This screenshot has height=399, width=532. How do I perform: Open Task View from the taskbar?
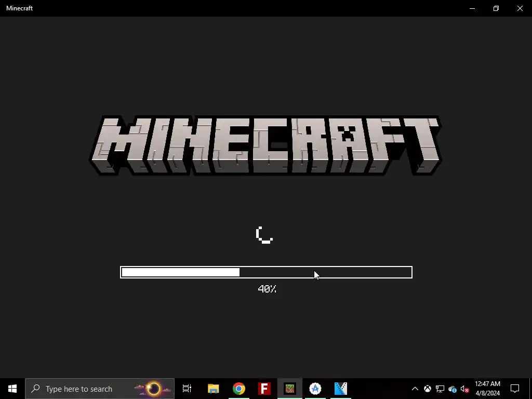[187, 389]
